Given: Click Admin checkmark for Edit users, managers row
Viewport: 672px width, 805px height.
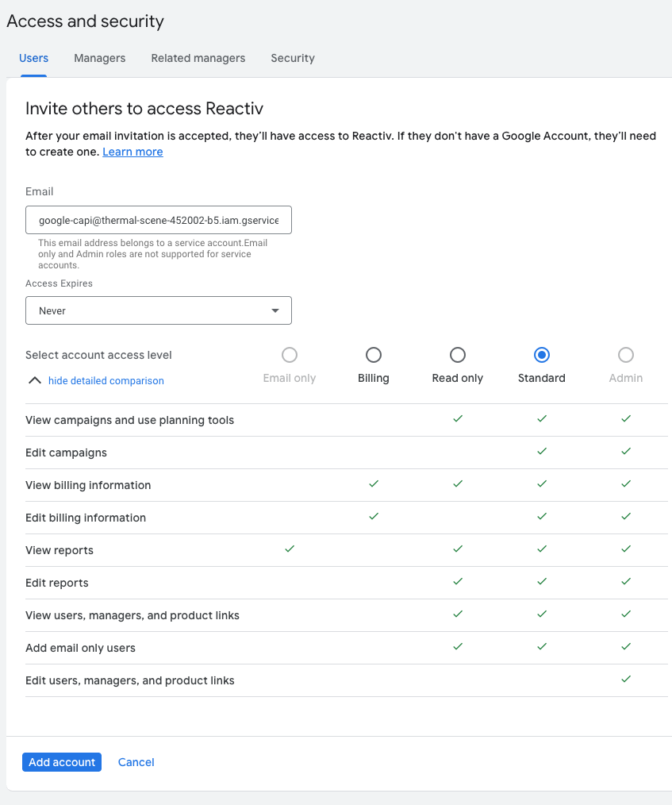Looking at the screenshot, I should coord(626,679).
